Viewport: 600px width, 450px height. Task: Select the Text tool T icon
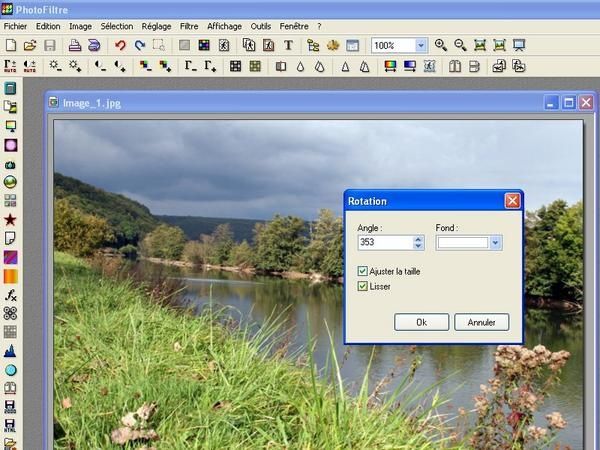(288, 45)
